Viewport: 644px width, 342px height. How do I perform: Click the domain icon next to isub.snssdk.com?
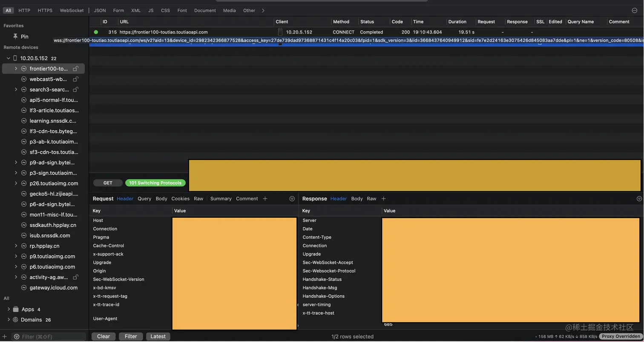click(24, 236)
